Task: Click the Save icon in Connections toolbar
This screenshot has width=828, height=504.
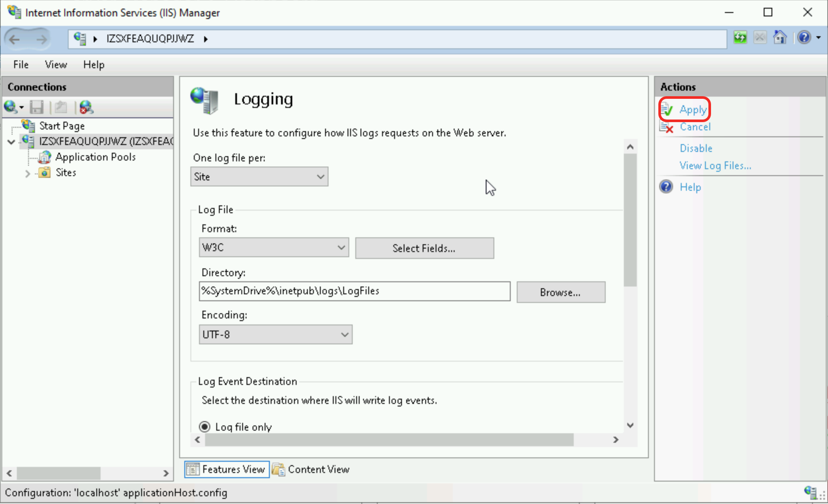Action: pyautogui.click(x=37, y=107)
